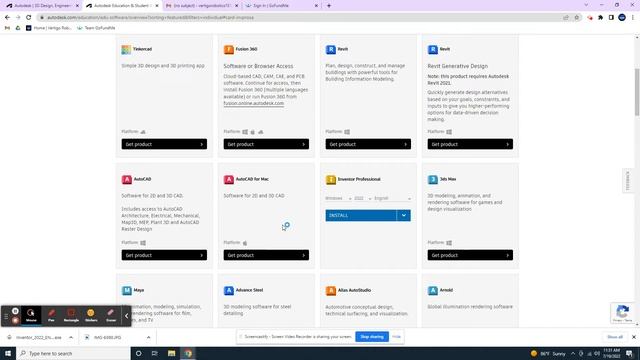Hide the Screencastify sharing notification
Screen dimensions: 640x360
pos(396,337)
